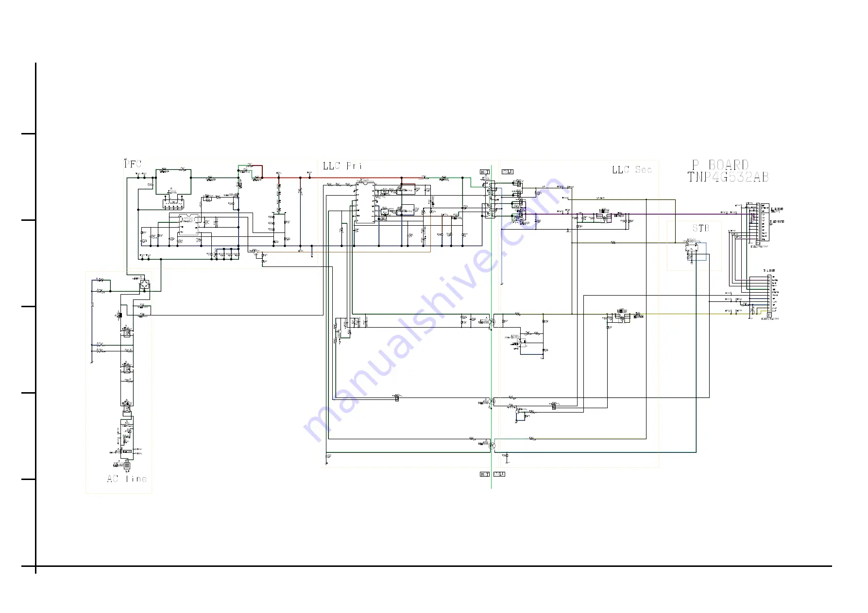Click the IC7201 chip in the PFC section
This screenshot has width=868, height=613.
point(189,224)
